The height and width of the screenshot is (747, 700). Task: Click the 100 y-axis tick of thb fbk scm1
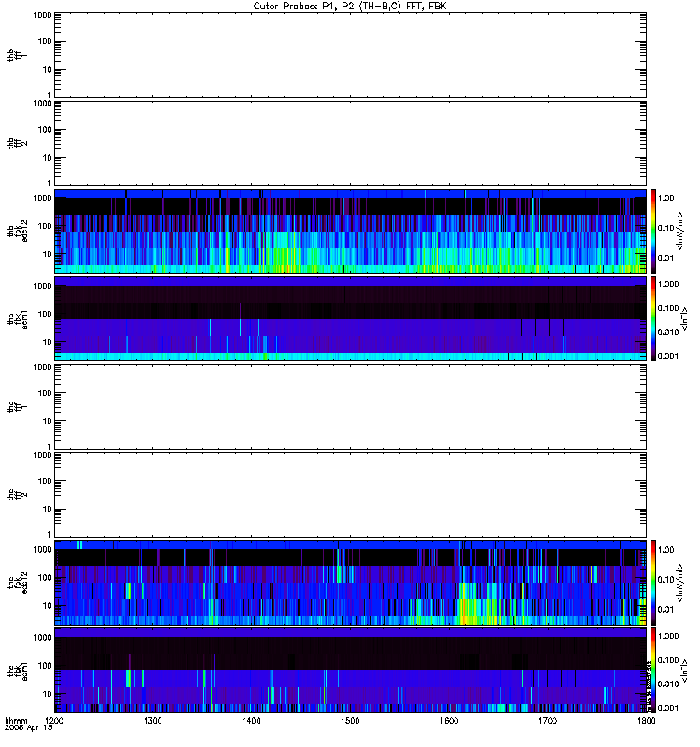point(45,314)
